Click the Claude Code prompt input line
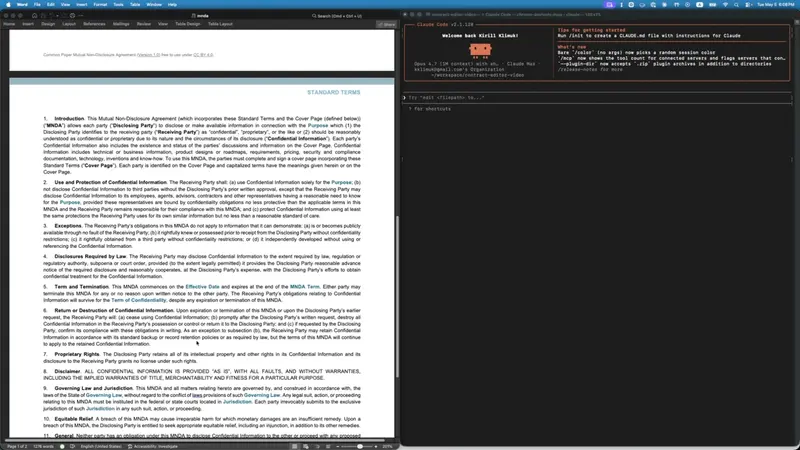The width and height of the screenshot is (800, 450). [597, 97]
